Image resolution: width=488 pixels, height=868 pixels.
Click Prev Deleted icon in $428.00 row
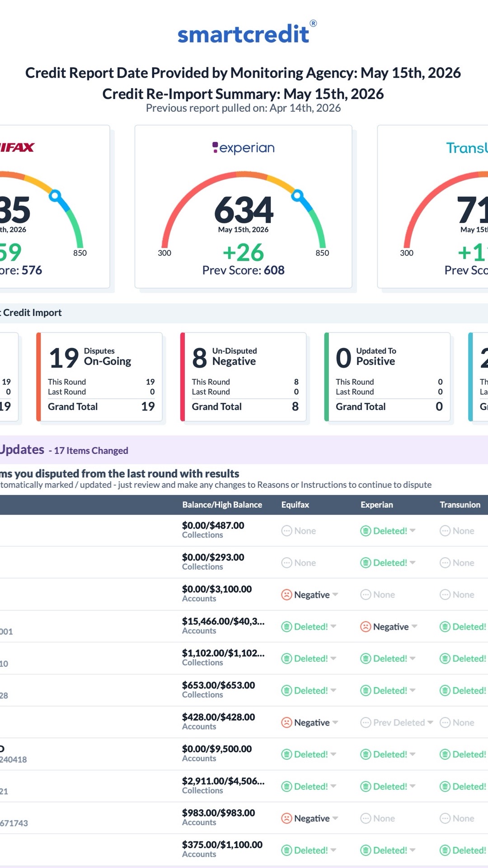pyautogui.click(x=366, y=722)
